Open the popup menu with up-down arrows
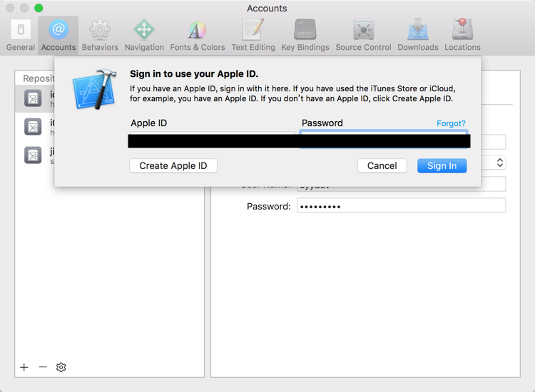This screenshot has width=535, height=392. pyautogui.click(x=499, y=163)
